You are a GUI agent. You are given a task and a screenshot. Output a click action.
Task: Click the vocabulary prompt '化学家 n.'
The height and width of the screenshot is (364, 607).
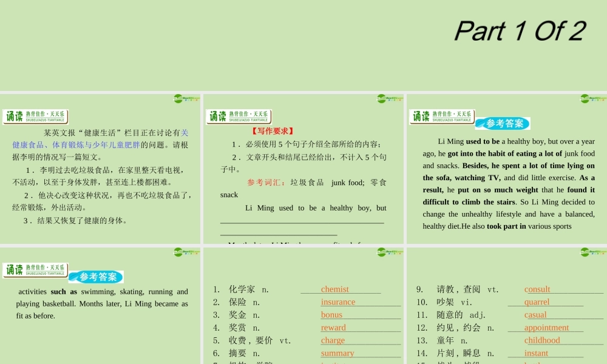click(x=248, y=289)
